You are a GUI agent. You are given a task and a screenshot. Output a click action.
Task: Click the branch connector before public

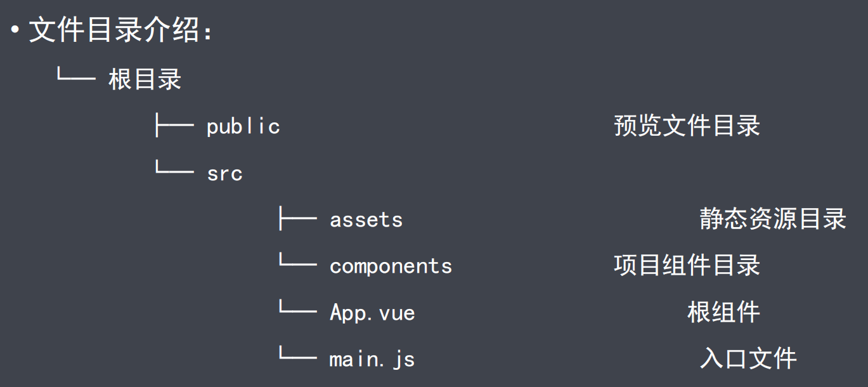point(174,125)
